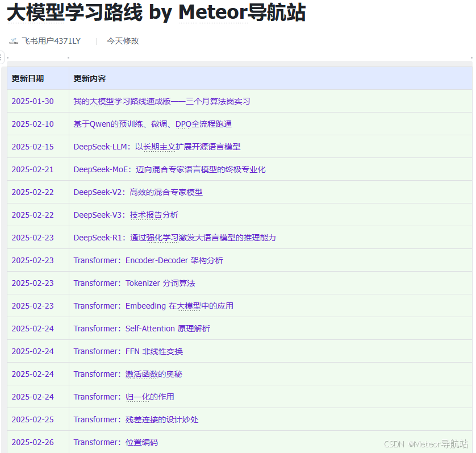Open link 基于Qwen的预训练、微调、DPO全流程跑通

(153, 124)
